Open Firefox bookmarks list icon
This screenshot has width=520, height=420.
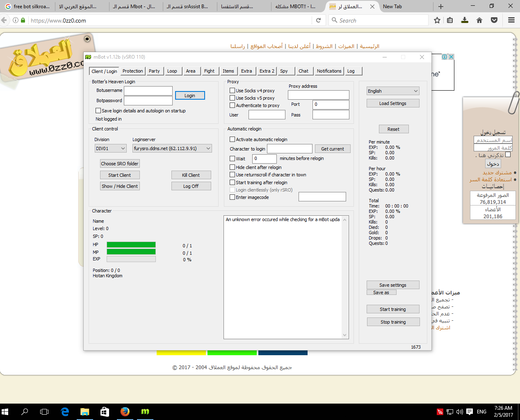[450, 20]
